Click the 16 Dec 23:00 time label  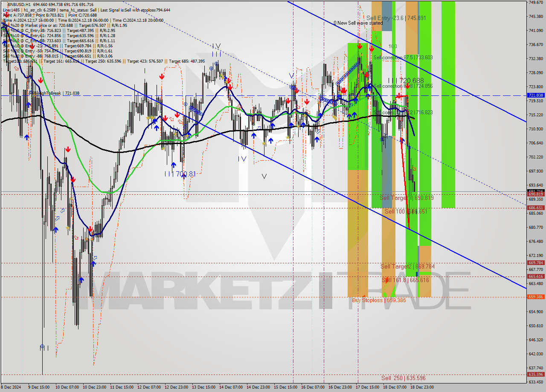340,388
